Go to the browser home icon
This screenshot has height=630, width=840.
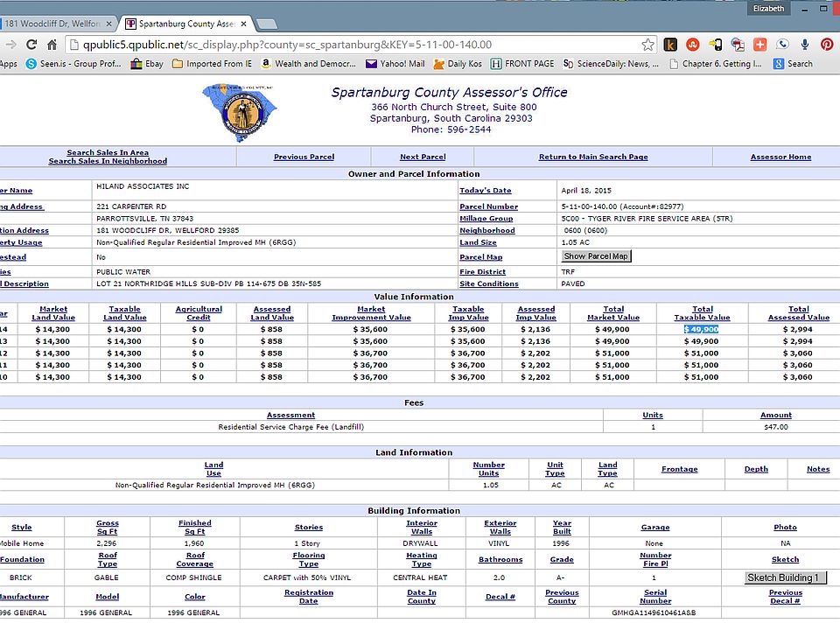tap(52, 45)
